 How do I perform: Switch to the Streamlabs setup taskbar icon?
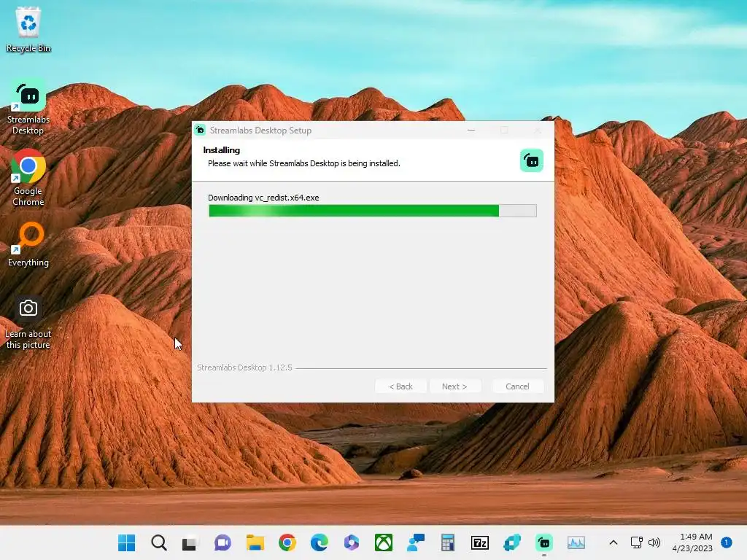544,542
